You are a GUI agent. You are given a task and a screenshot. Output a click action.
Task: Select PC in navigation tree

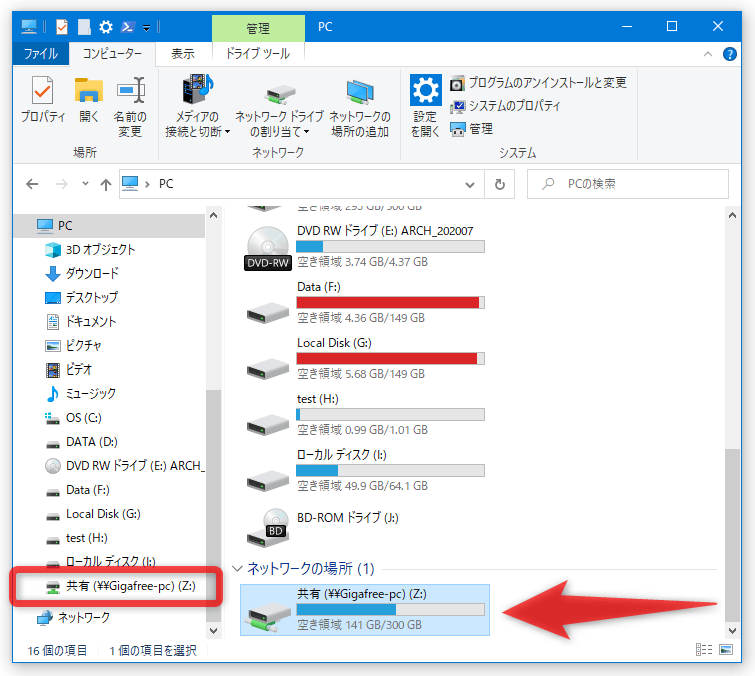tap(110, 226)
